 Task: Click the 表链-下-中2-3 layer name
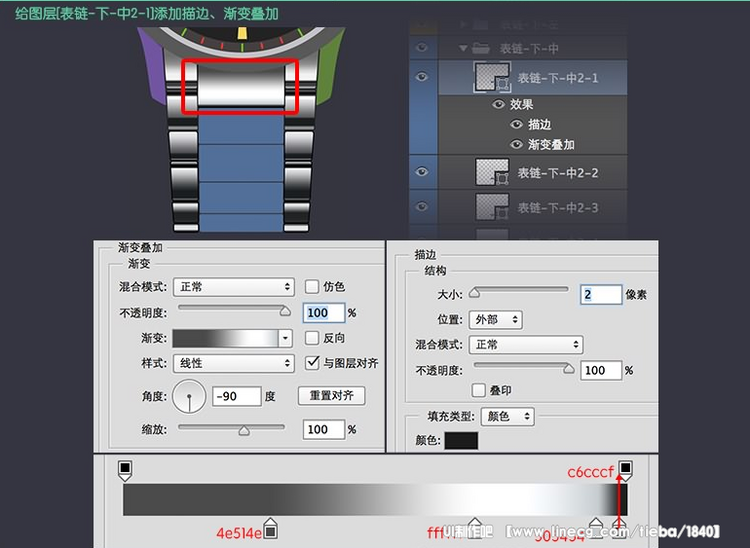tap(558, 208)
